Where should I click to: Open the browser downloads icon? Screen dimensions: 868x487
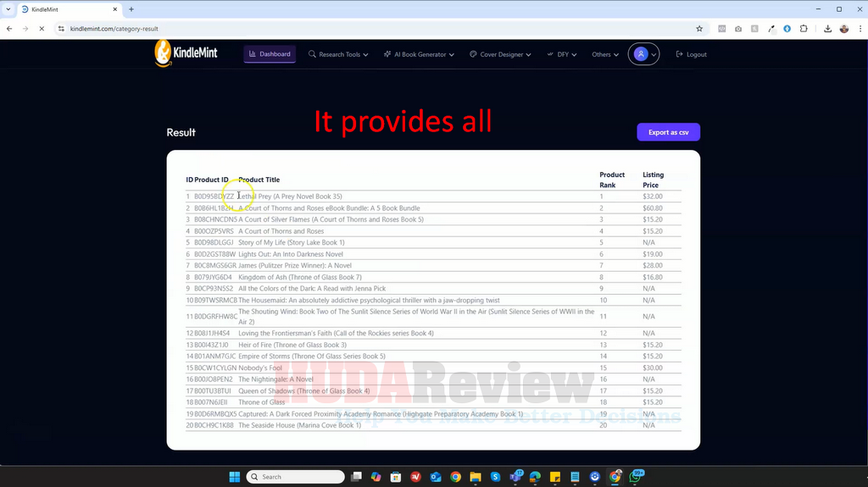827,28
